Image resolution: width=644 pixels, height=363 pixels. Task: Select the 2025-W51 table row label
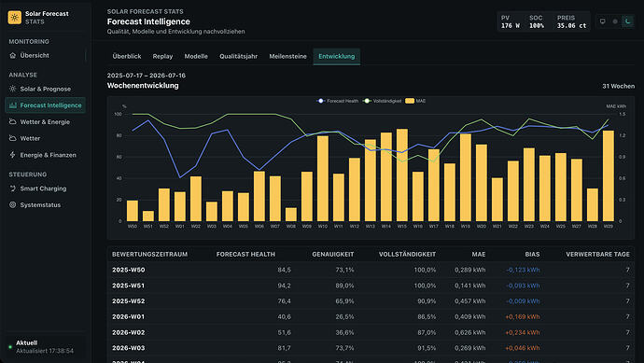point(128,286)
